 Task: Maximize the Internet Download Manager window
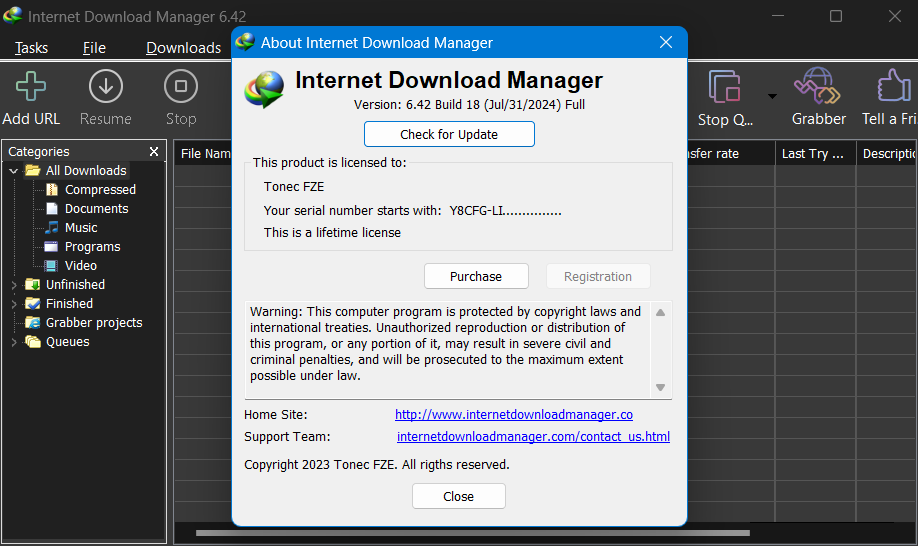pyautogui.click(x=835, y=16)
